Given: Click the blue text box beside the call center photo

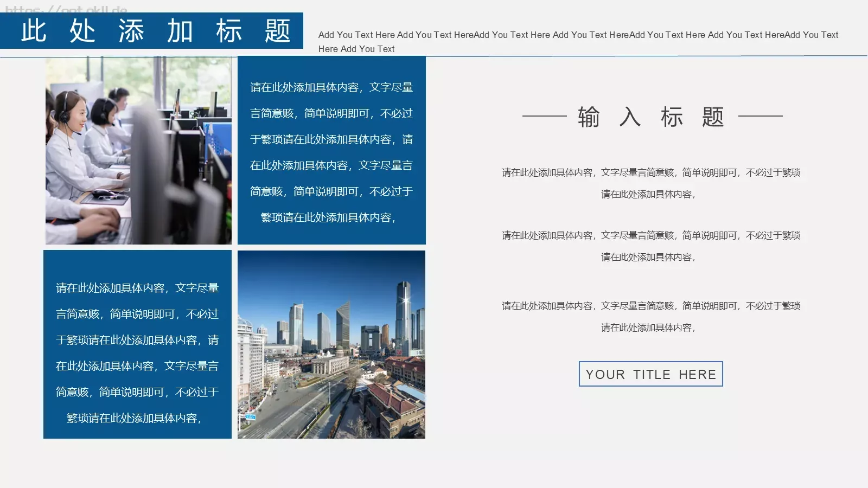Looking at the screenshot, I should tap(331, 150).
